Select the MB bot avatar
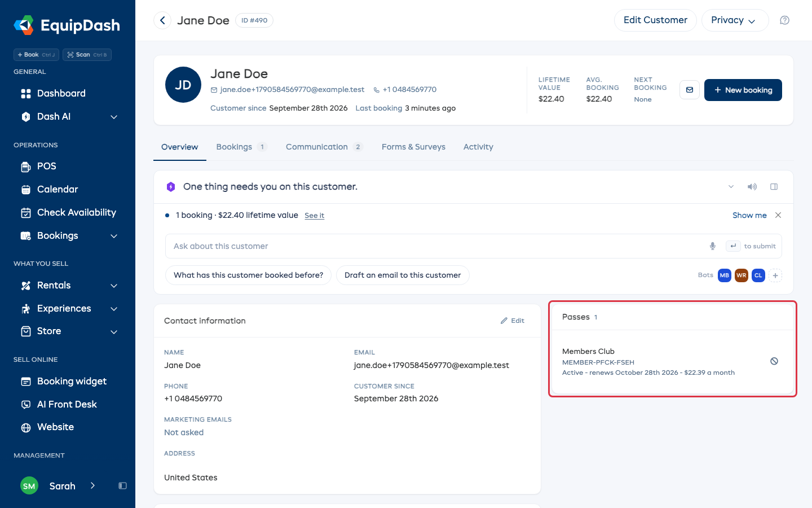This screenshot has width=812, height=508. [x=725, y=275]
